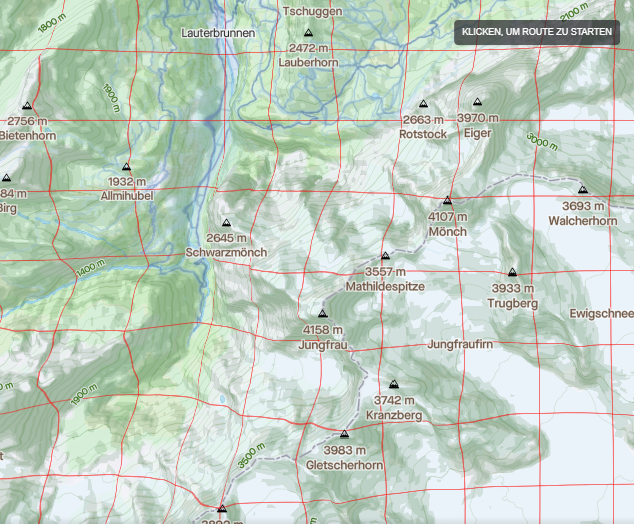The height and width of the screenshot is (524, 634).
Task: Select the Tschuggen place name label
Action: point(312,11)
